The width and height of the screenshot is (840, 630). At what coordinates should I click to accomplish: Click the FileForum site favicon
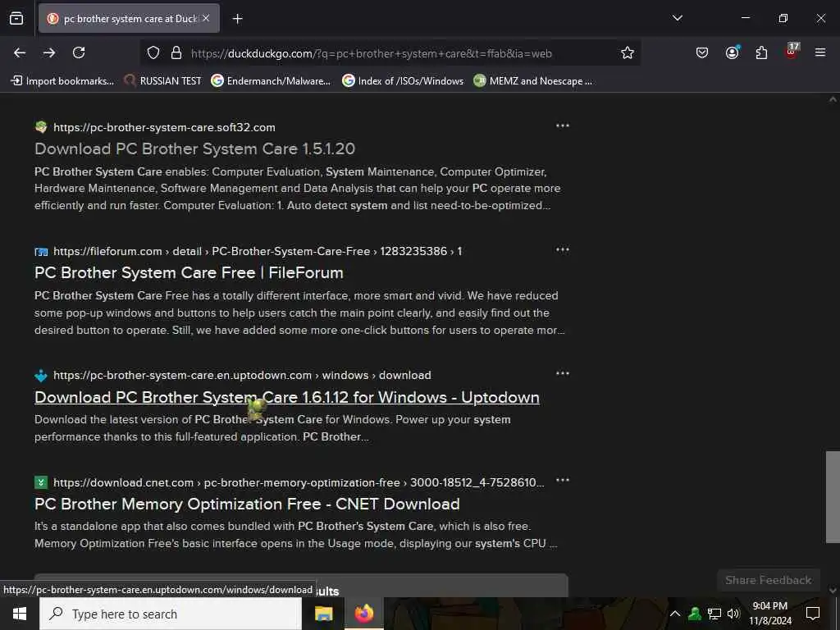coord(41,251)
